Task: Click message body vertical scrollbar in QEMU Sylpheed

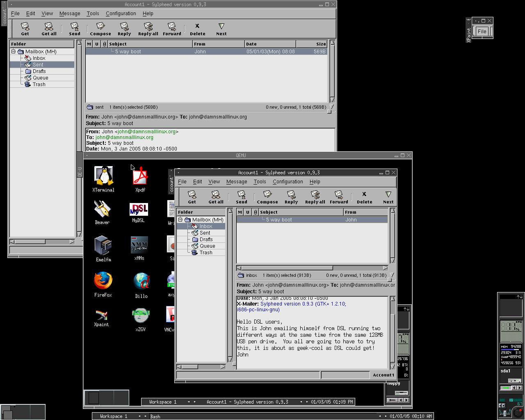Action: pyautogui.click(x=393, y=333)
